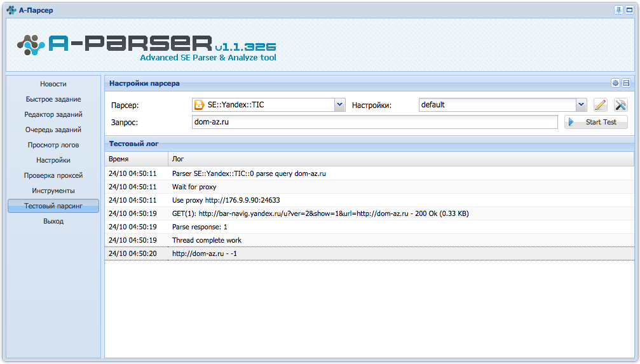
Task: Click the Время column header
Action: click(137, 159)
